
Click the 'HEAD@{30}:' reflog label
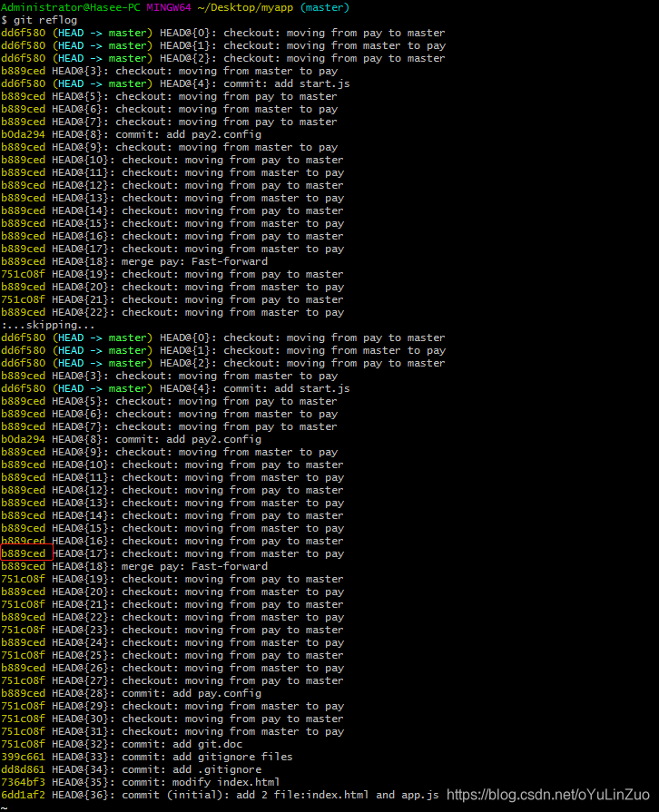pos(84,719)
